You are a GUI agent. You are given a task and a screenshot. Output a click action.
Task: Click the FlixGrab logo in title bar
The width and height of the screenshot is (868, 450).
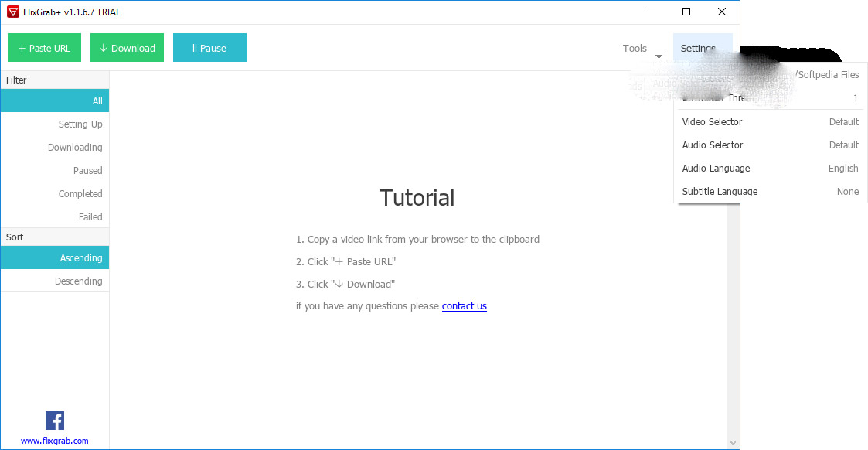click(x=12, y=12)
